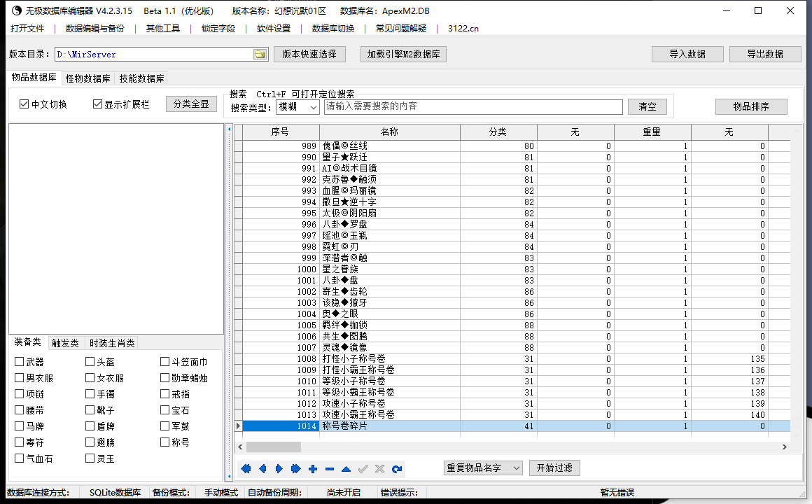Click the 清空 button
The height and width of the screenshot is (504, 812).
click(647, 106)
